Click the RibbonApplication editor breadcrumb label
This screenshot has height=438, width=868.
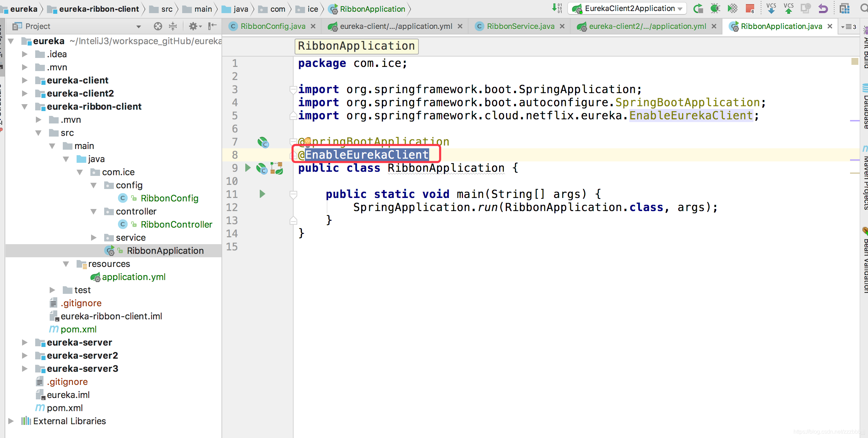356,46
